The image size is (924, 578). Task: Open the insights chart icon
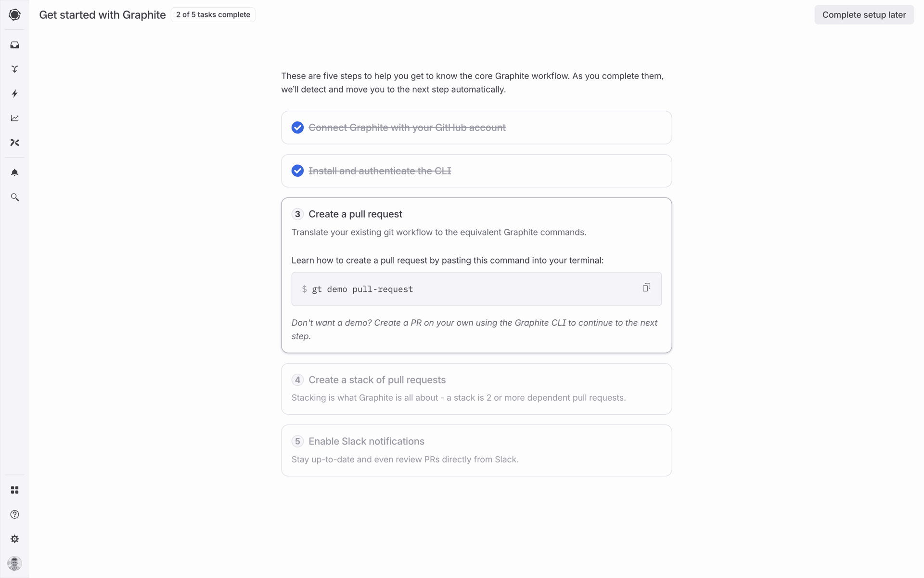(x=15, y=118)
